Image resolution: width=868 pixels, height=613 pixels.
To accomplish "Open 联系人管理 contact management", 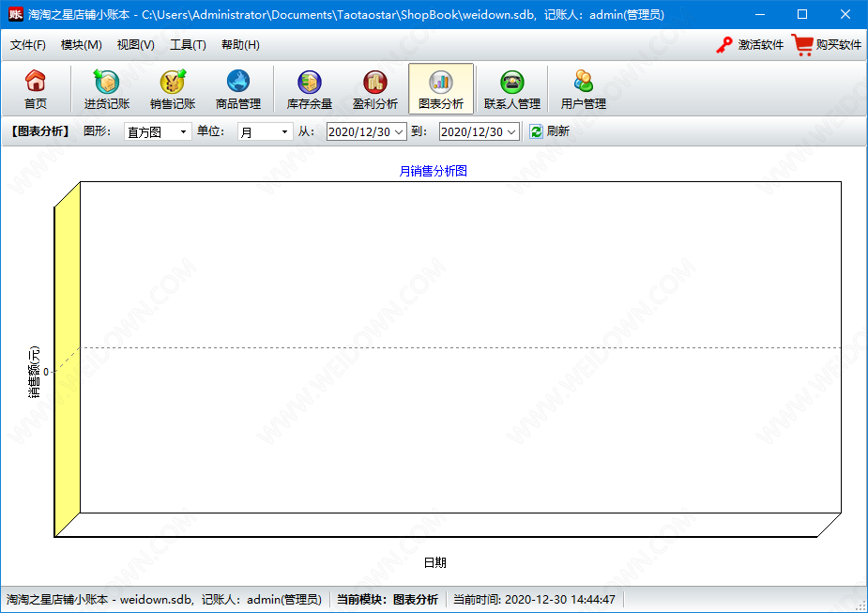I will [x=511, y=90].
